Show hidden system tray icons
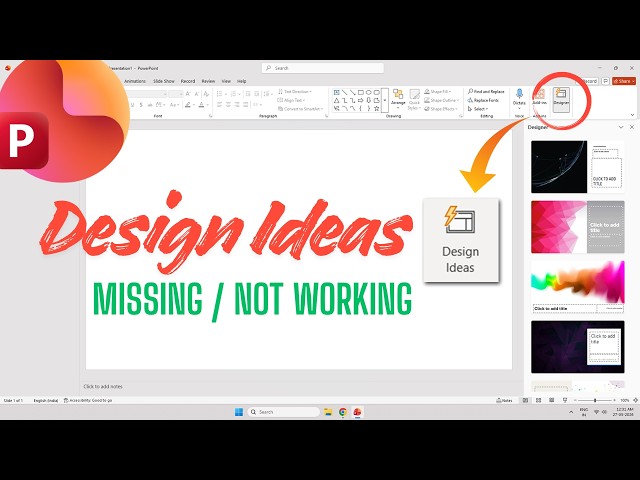This screenshot has width=640, height=480. click(x=571, y=412)
